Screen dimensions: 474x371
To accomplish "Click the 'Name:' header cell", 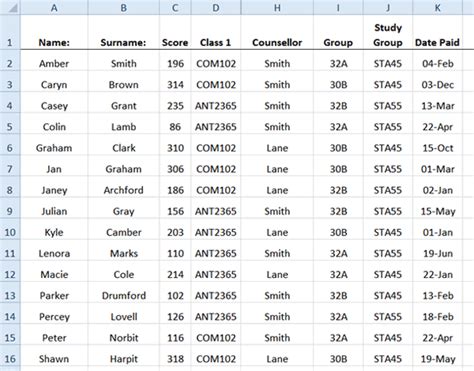I will (54, 32).
